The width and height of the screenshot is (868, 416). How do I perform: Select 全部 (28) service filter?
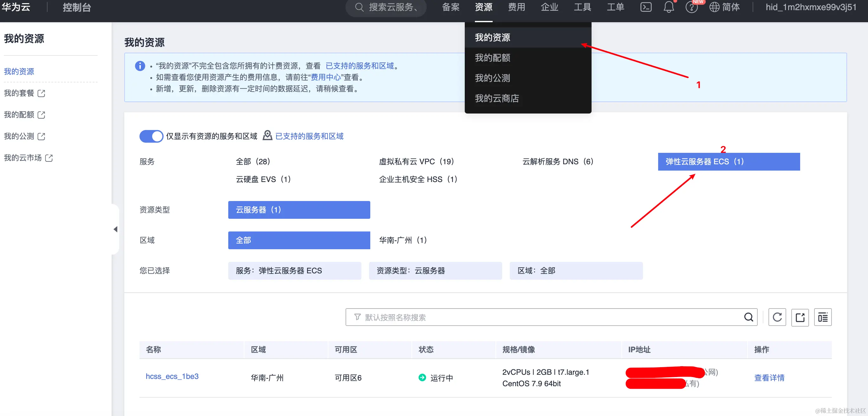click(253, 161)
